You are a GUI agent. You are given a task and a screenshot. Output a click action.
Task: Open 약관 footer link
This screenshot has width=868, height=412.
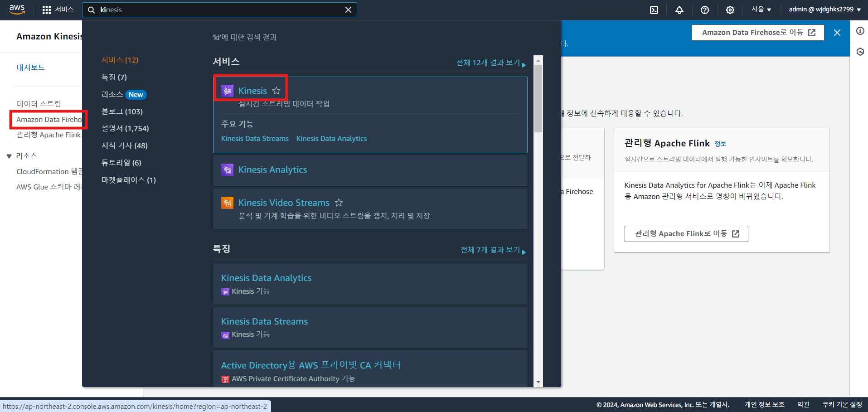(804, 405)
